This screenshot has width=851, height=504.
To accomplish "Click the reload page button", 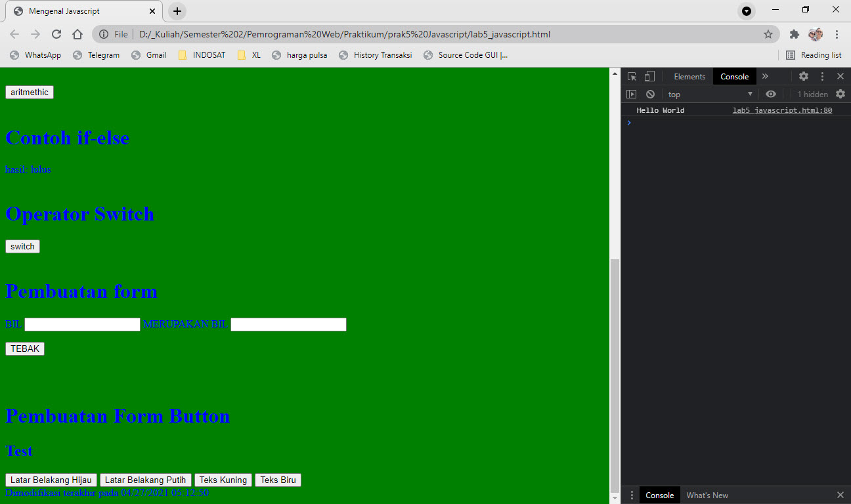I will pos(56,34).
